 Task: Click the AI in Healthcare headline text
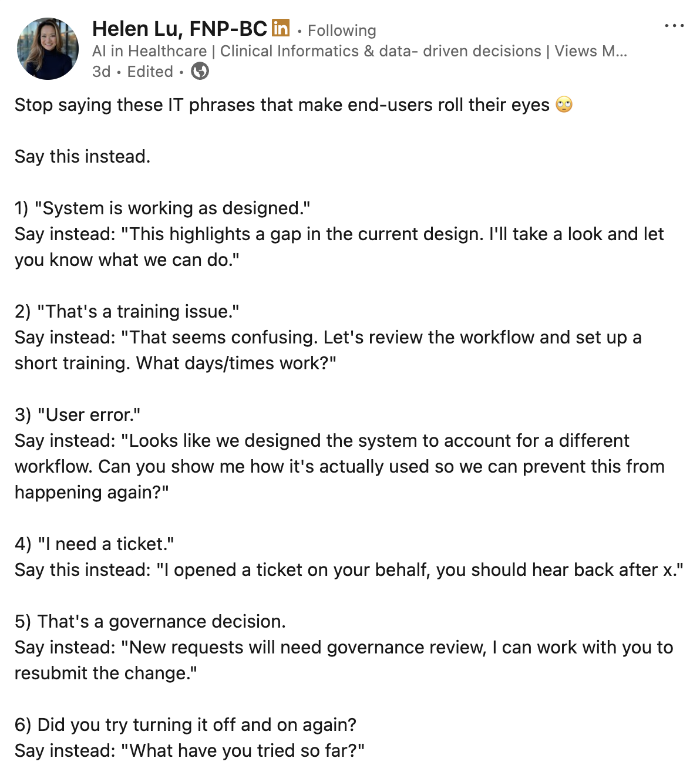[x=149, y=52]
